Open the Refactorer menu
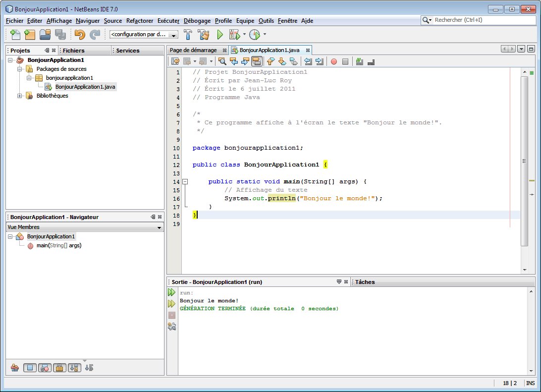This screenshot has width=541, height=392. coord(140,21)
